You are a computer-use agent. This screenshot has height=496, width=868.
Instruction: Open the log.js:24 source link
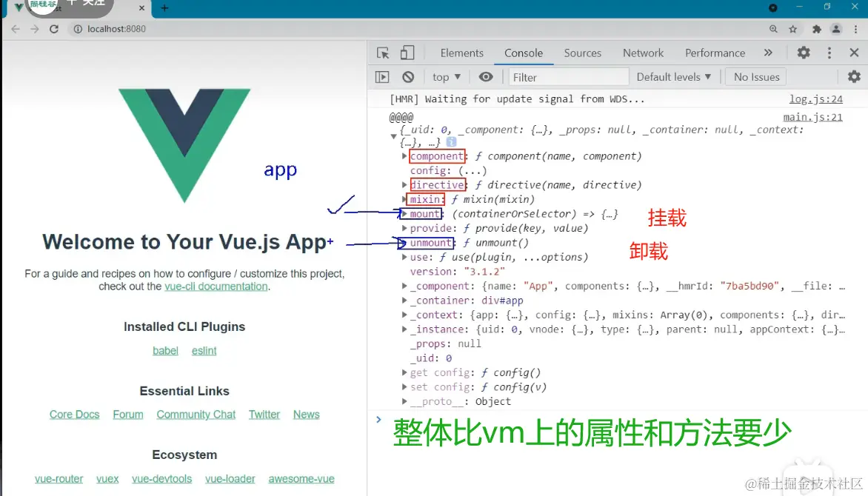(x=816, y=99)
